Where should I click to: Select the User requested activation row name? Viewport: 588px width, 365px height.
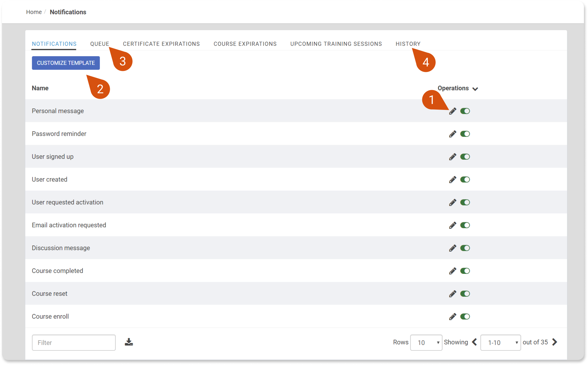pyautogui.click(x=68, y=202)
